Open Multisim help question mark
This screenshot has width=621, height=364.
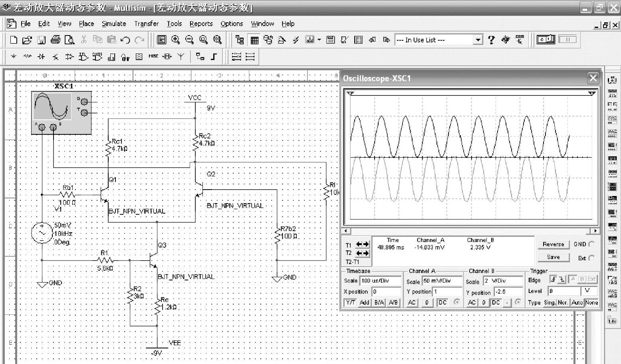click(491, 40)
